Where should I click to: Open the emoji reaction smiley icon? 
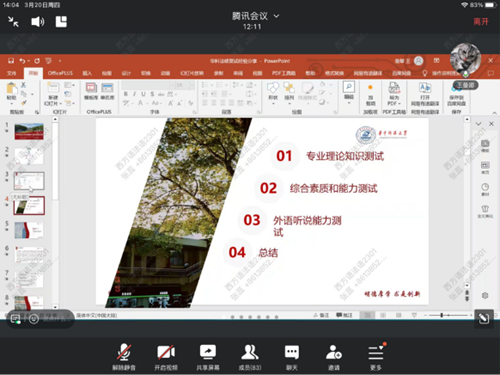coord(34,319)
